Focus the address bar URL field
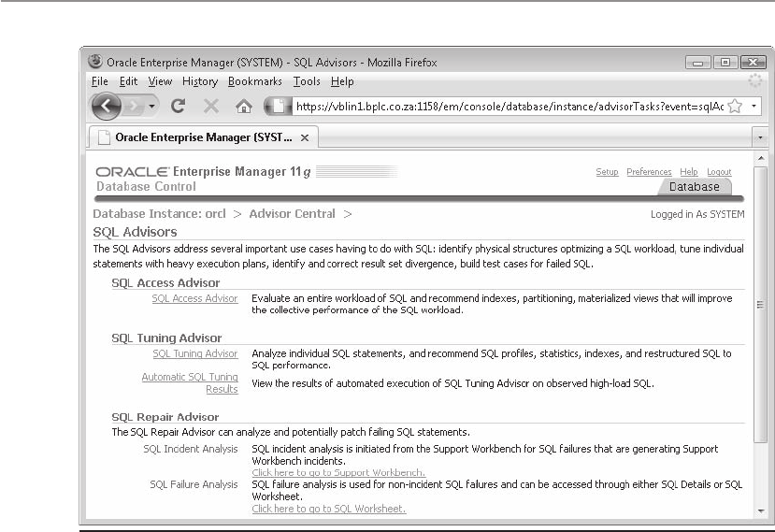 pos(509,107)
